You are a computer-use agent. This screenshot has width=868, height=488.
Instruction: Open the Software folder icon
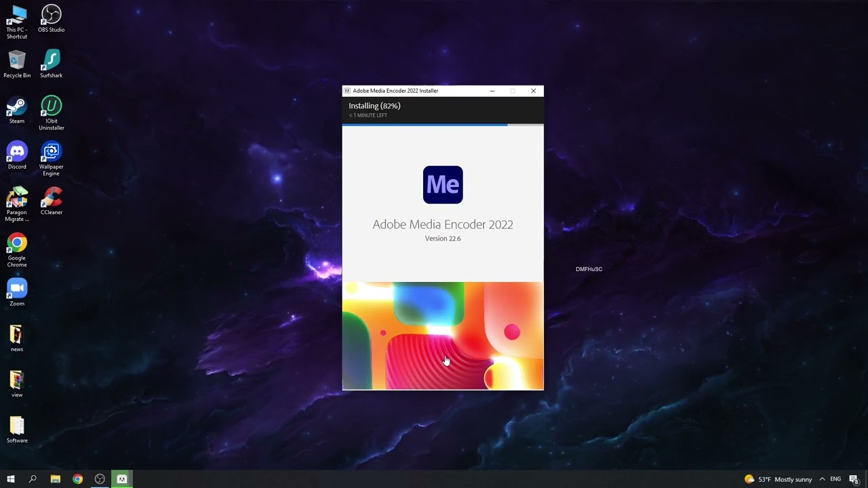tap(17, 429)
